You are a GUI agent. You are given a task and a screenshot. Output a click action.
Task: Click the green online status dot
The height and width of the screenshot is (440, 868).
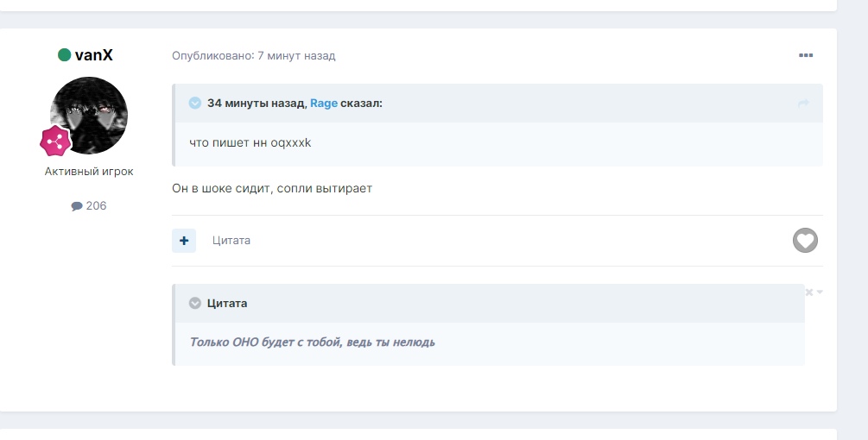pyautogui.click(x=64, y=55)
